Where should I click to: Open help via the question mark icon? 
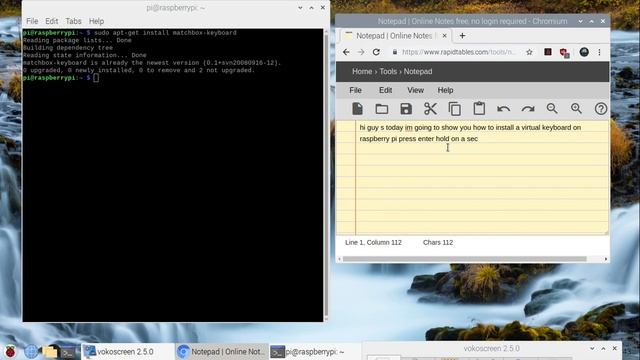601,109
